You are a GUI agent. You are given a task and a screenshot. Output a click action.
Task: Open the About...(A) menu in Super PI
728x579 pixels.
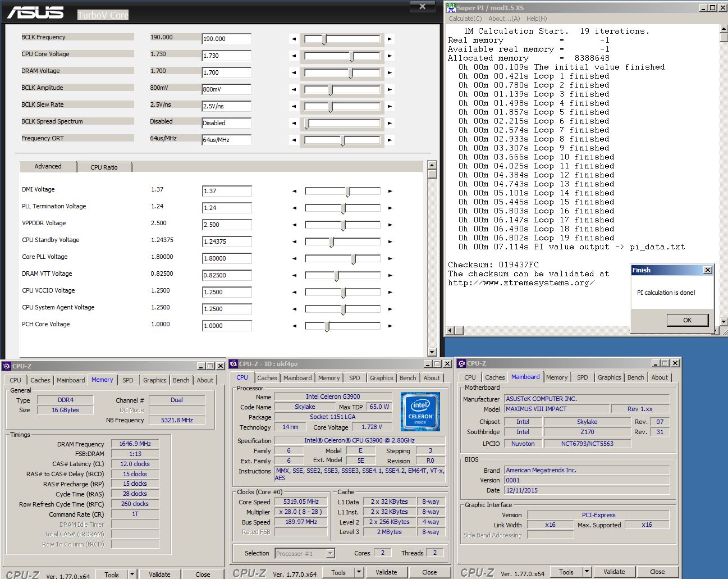pos(504,19)
